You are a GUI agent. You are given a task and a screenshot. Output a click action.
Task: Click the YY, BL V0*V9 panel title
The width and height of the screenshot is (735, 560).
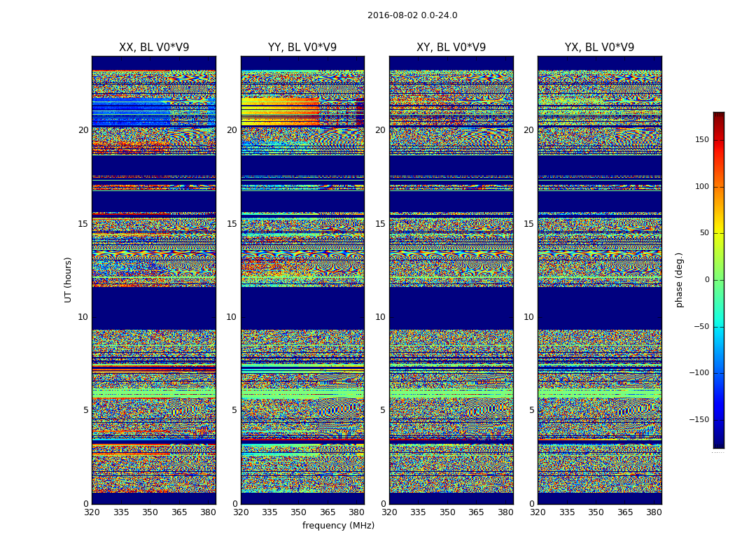pos(302,48)
